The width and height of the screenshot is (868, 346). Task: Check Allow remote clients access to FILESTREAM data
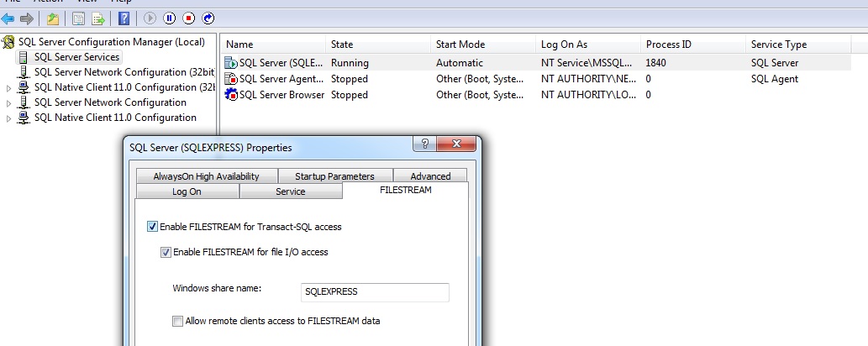click(x=177, y=321)
